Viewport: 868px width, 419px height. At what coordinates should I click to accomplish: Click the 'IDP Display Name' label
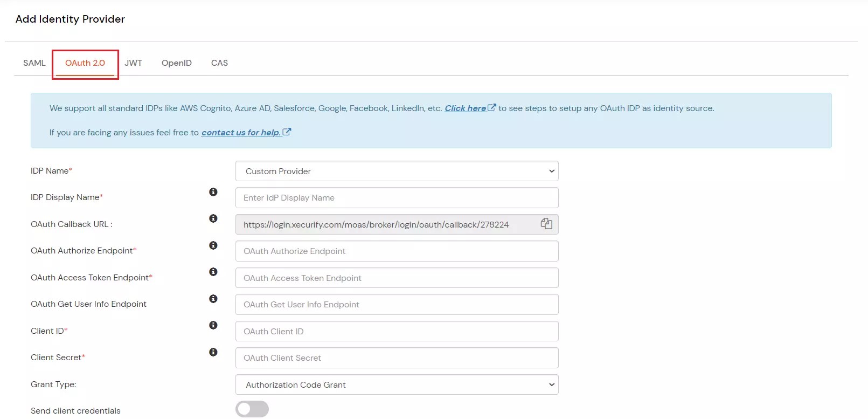(x=67, y=197)
